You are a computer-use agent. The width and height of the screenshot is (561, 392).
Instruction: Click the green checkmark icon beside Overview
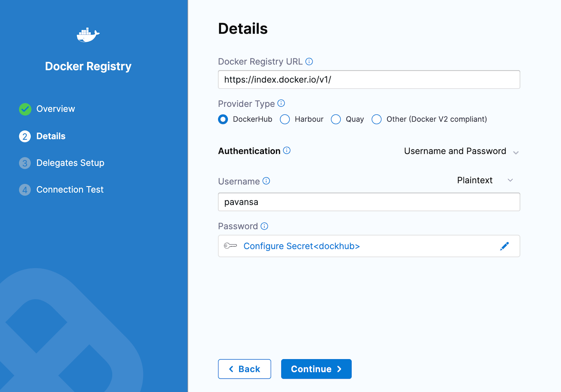pyautogui.click(x=25, y=109)
